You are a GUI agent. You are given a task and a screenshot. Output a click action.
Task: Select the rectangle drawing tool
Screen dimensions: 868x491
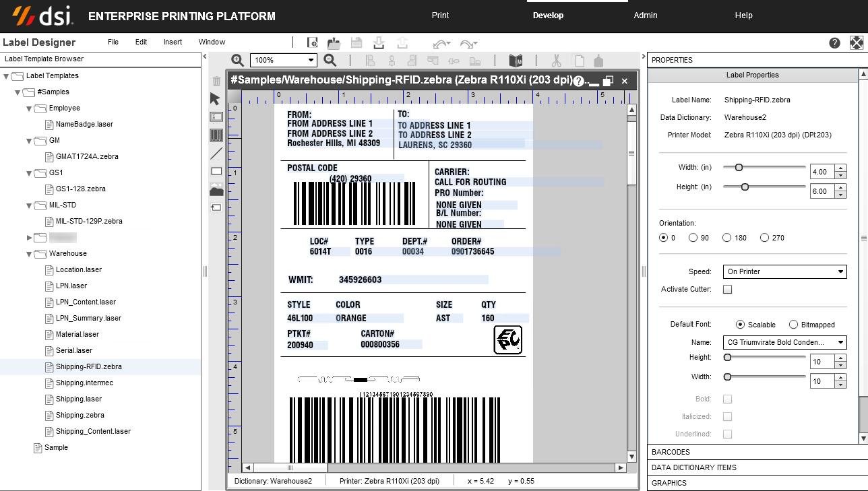click(216, 172)
